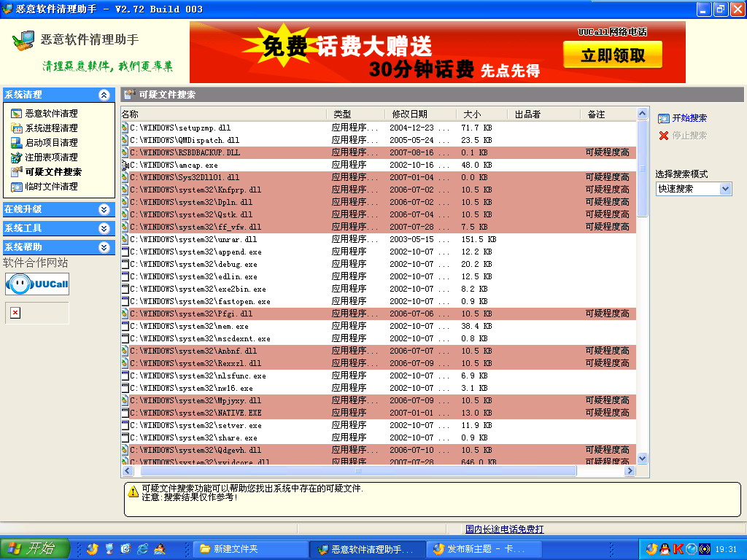Click the list's scroll up arrow
Screen dimensions: 747x560
642,114
